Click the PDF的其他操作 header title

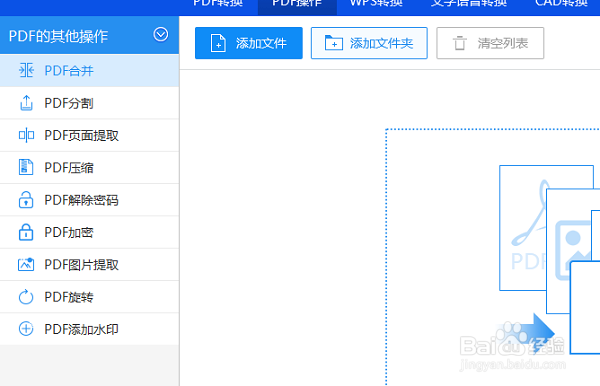pos(58,36)
